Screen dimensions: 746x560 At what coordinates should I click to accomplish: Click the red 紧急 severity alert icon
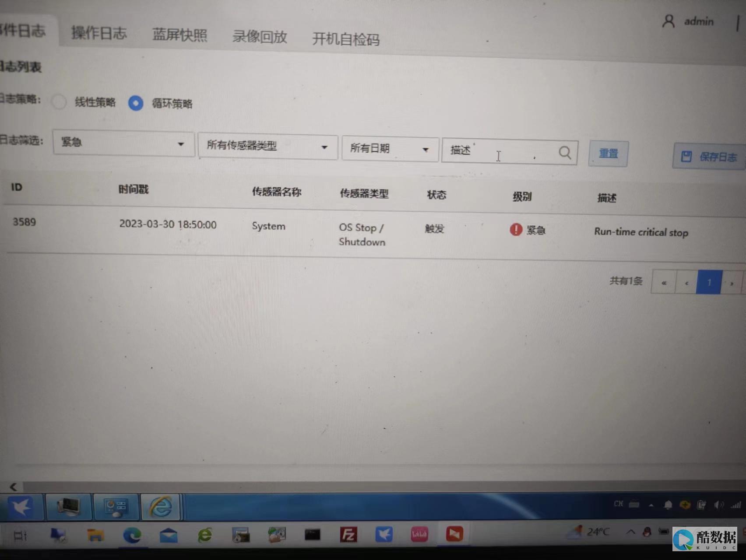coord(516,229)
